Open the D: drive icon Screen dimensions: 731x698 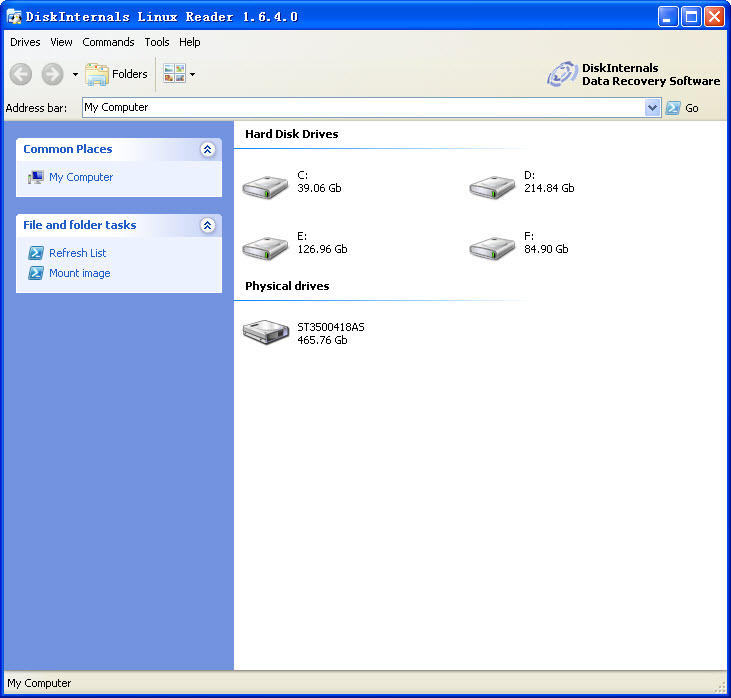pyautogui.click(x=492, y=185)
